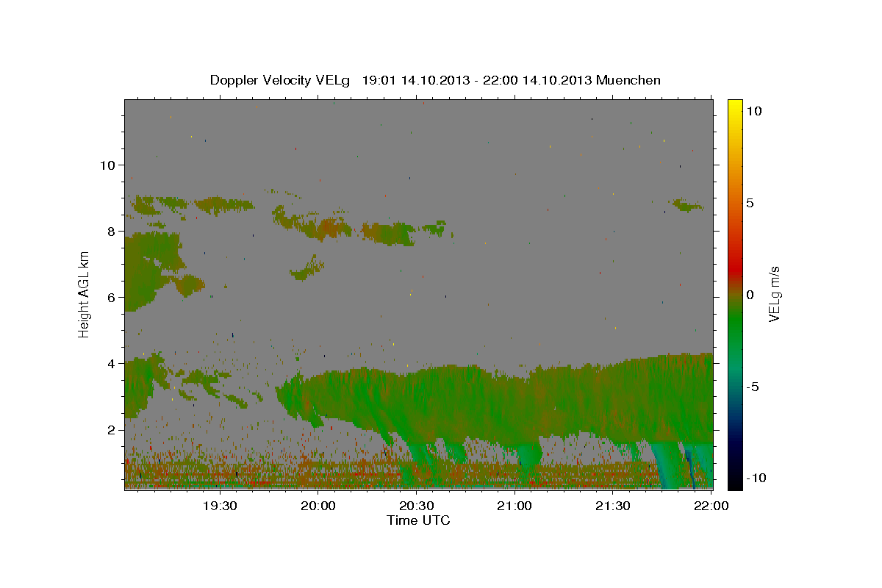Click the plot title 'Doppler Velocity VELg'
882x588 pixels.
click(x=279, y=80)
